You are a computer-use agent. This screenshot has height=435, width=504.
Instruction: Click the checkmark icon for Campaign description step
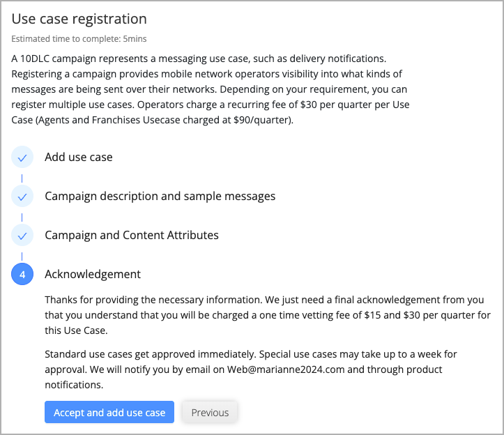(x=22, y=197)
